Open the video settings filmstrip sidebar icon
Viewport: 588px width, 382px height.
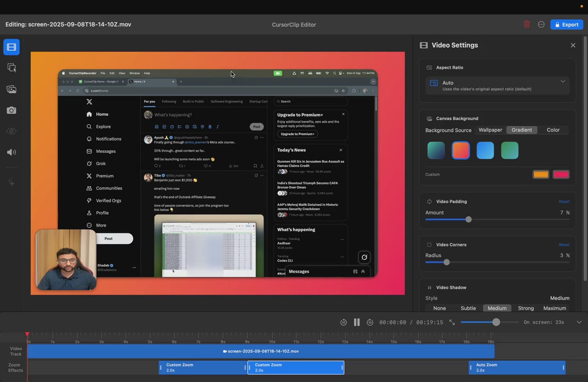[x=11, y=47]
